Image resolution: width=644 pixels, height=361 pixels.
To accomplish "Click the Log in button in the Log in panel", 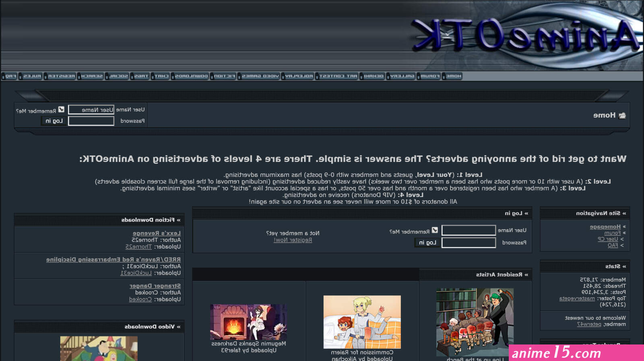I will point(427,243).
